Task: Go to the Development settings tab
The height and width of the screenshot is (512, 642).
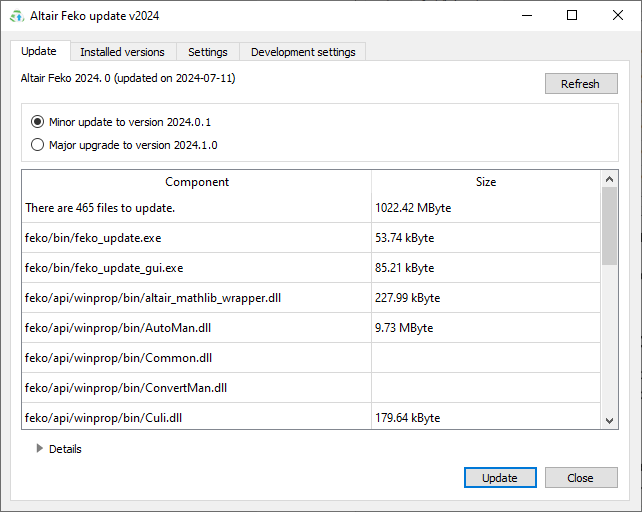Action: click(302, 52)
